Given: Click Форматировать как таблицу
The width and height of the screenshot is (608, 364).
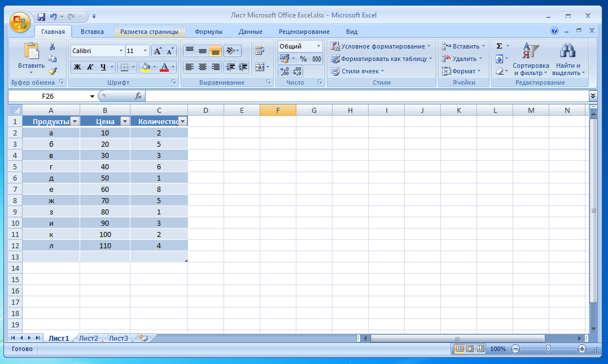Looking at the screenshot, I should (x=381, y=59).
